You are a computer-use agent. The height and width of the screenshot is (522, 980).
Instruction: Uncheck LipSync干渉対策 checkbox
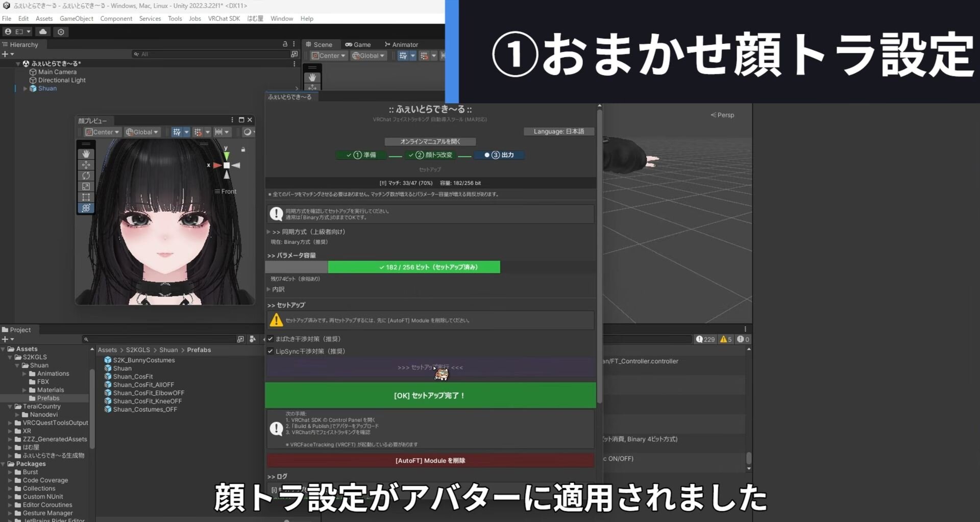tap(271, 351)
